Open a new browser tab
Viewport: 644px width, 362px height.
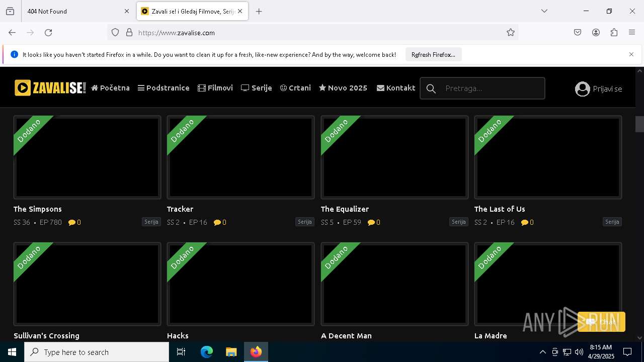(259, 11)
